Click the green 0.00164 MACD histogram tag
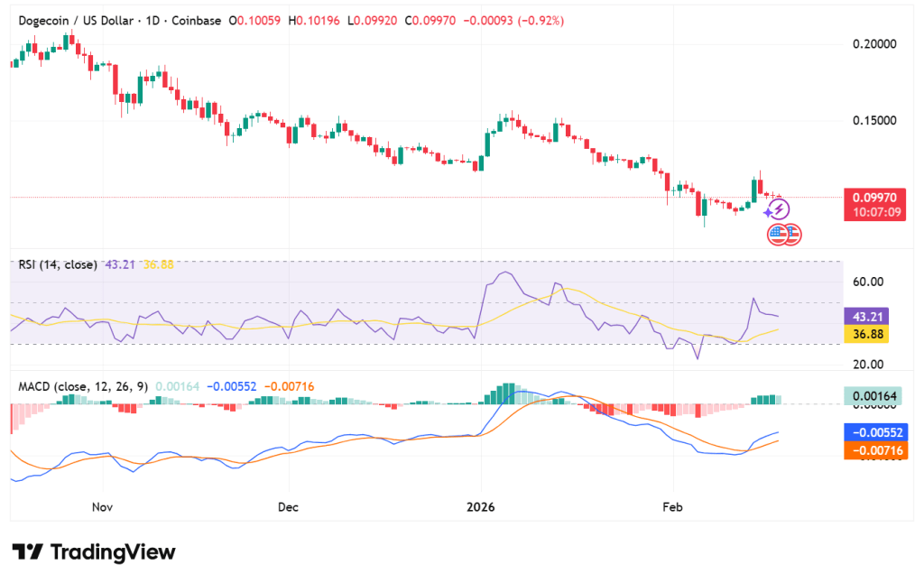 (x=873, y=395)
